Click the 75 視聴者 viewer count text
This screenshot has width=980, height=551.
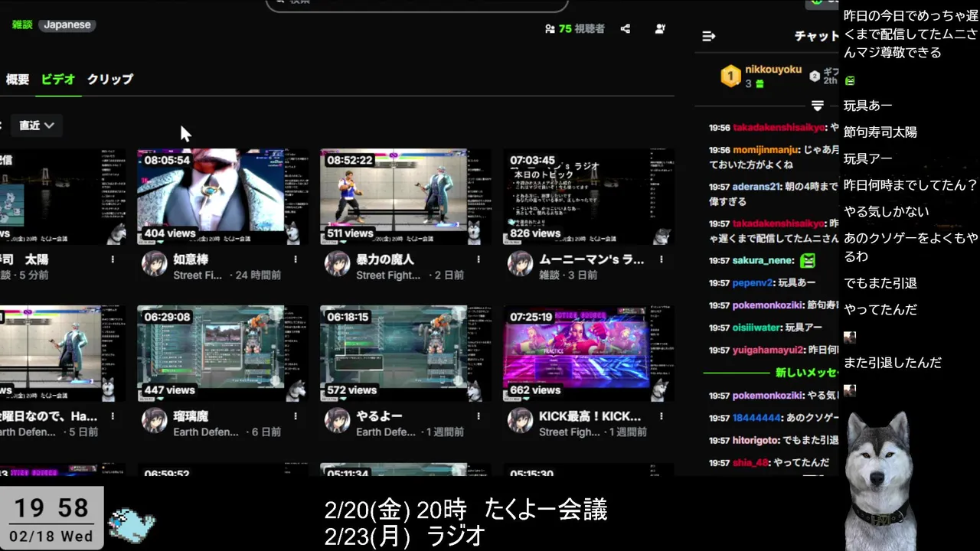(x=582, y=29)
